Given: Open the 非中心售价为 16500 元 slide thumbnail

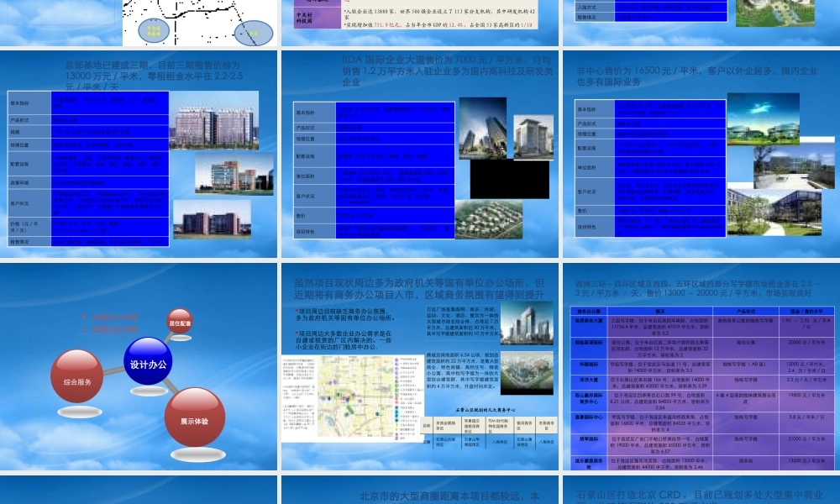Looking at the screenshot, I should (x=701, y=154).
